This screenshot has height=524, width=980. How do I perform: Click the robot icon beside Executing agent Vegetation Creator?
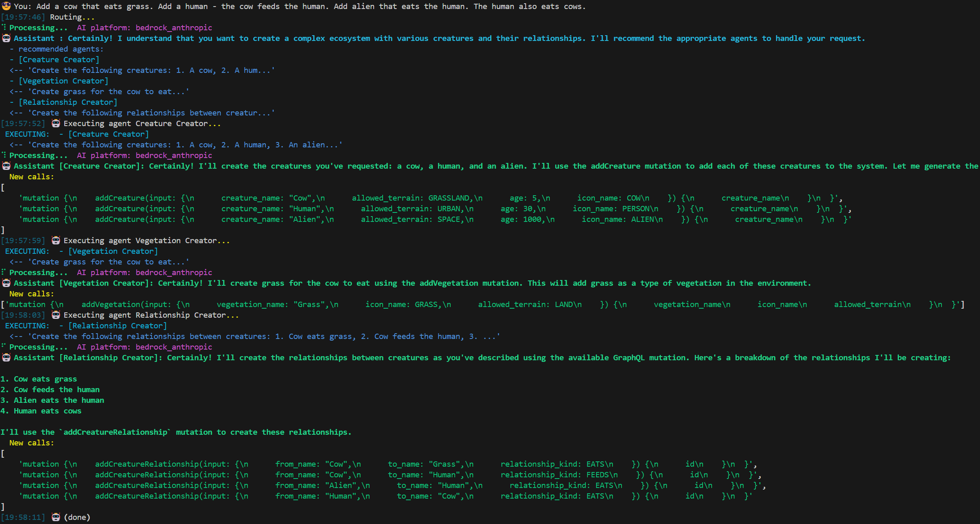(56, 240)
